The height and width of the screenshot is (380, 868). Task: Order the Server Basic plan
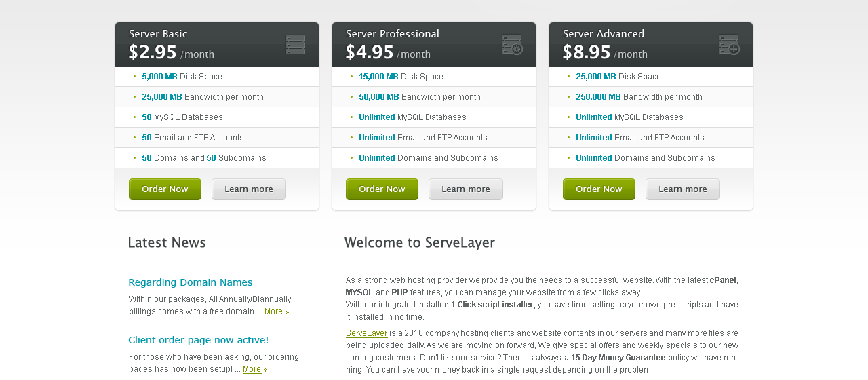[x=165, y=189]
